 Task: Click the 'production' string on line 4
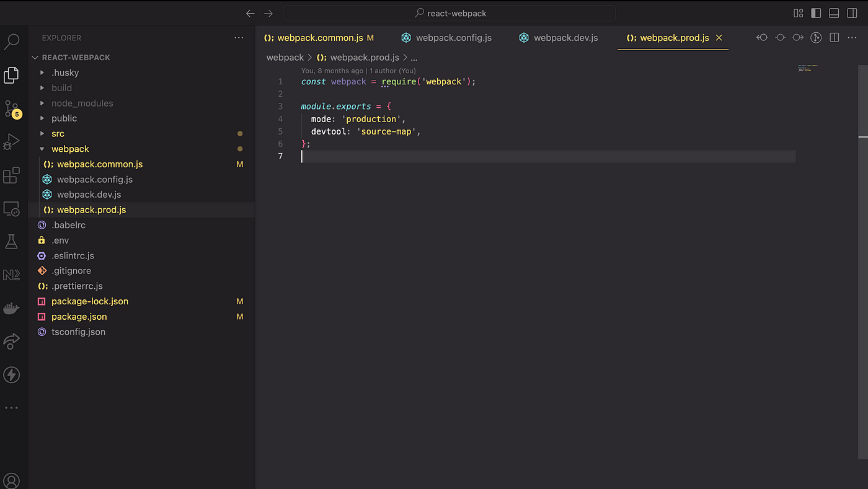click(x=371, y=119)
